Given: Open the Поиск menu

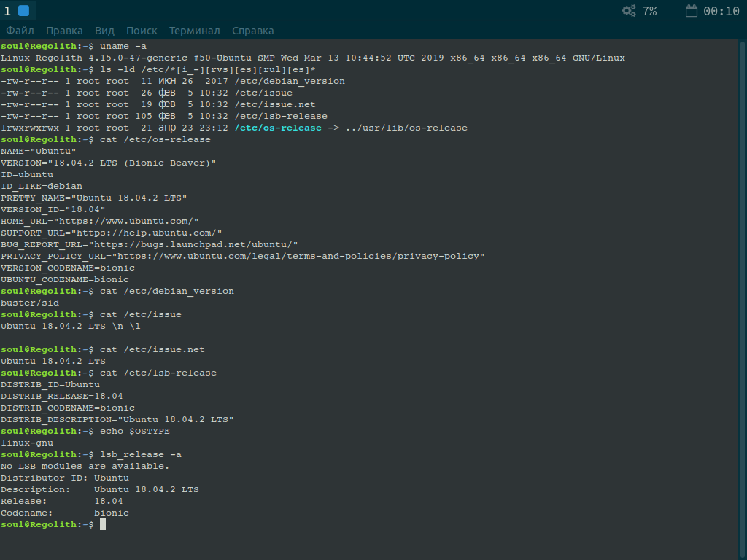Looking at the screenshot, I should pos(142,31).
